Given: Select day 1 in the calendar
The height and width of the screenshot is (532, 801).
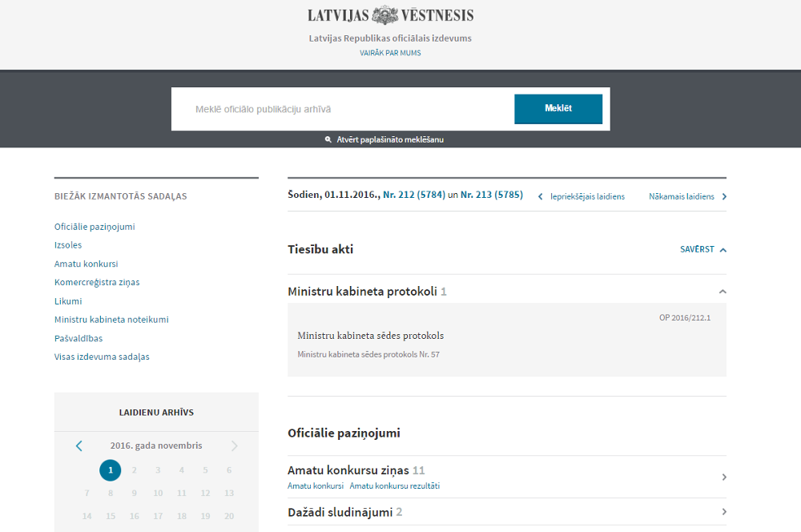Looking at the screenshot, I should [x=111, y=470].
